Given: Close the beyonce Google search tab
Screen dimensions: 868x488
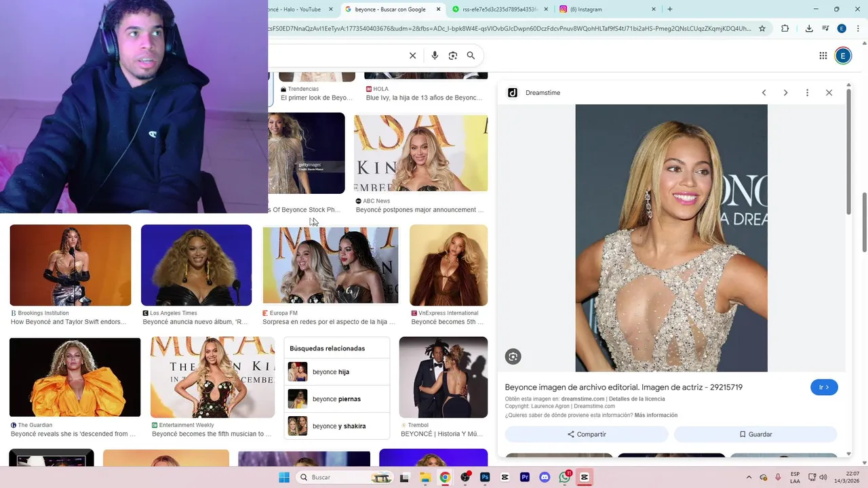Looking at the screenshot, I should click(439, 9).
